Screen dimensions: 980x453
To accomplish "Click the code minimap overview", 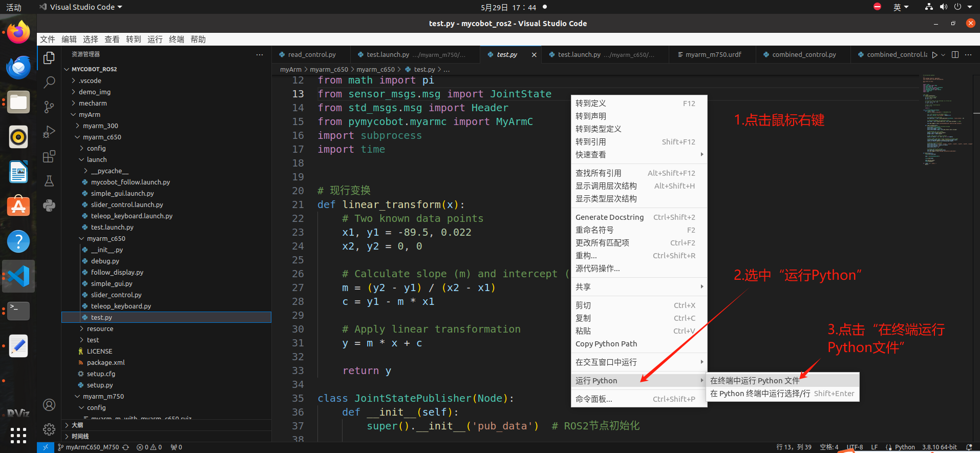I will point(948,120).
